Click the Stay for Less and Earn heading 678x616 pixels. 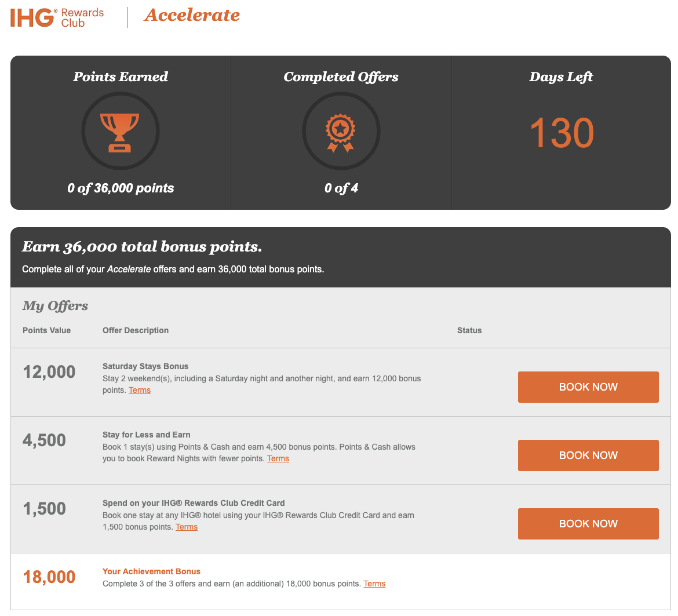coord(146,435)
